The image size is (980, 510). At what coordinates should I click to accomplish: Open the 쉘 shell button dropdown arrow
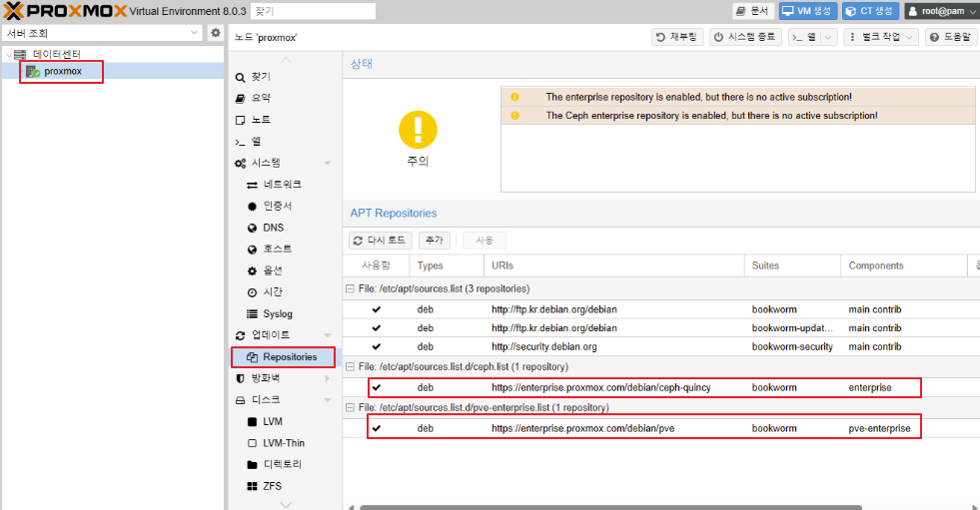coord(828,38)
